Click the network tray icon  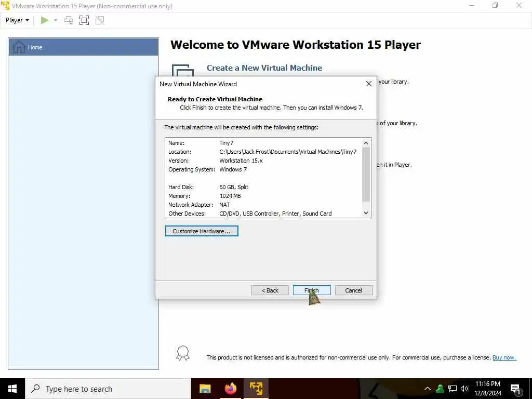[x=453, y=389]
